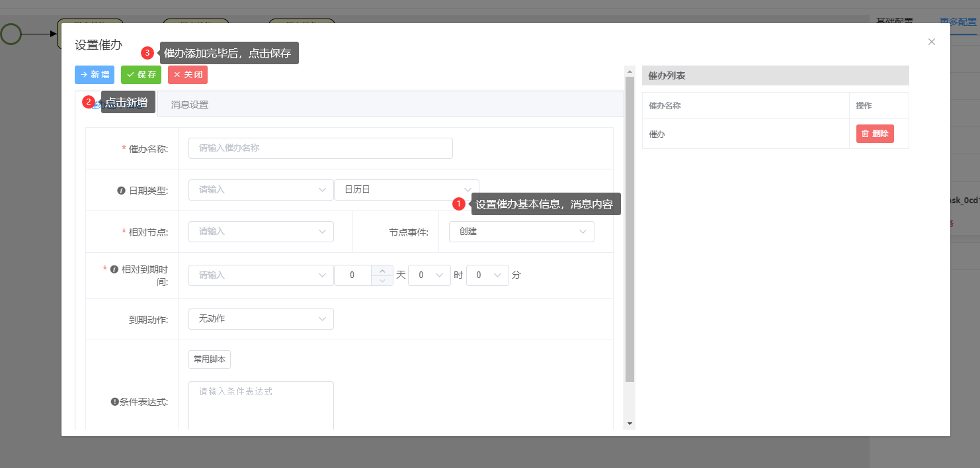
Task: Switch to the 消息设置 tab
Action: [x=190, y=105]
